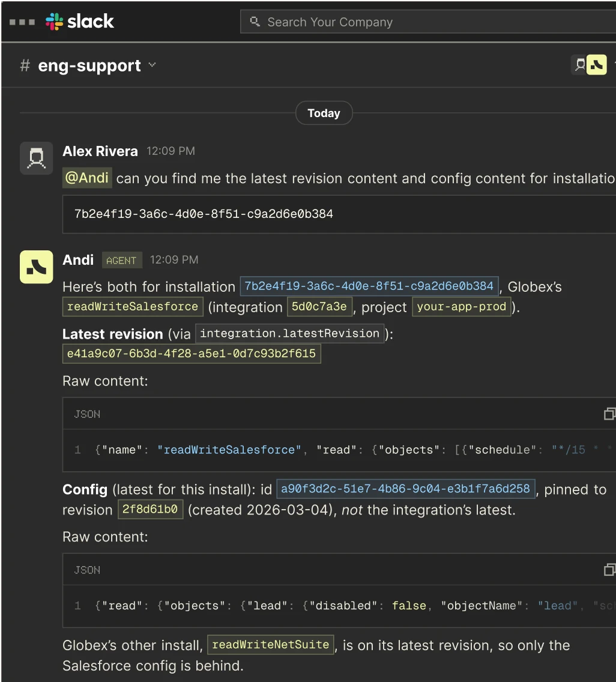Open Alex Rivera's profile name
The image size is (616, 682).
[100, 151]
